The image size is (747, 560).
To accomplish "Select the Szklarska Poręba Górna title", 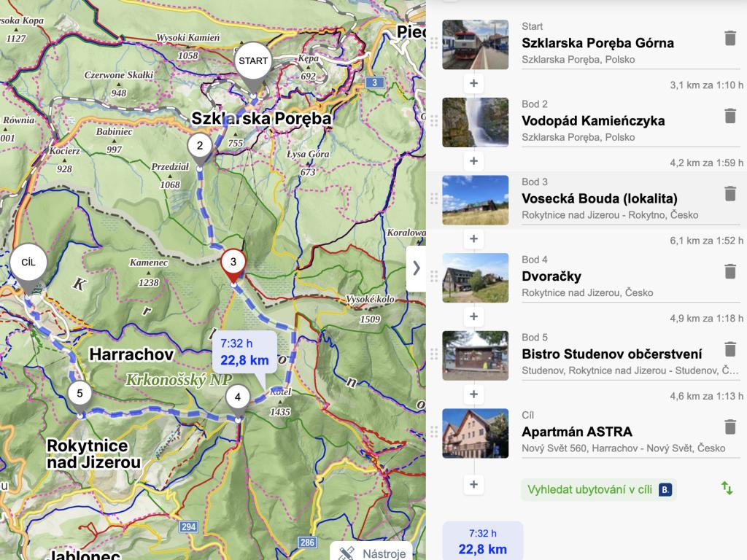I will [597, 43].
